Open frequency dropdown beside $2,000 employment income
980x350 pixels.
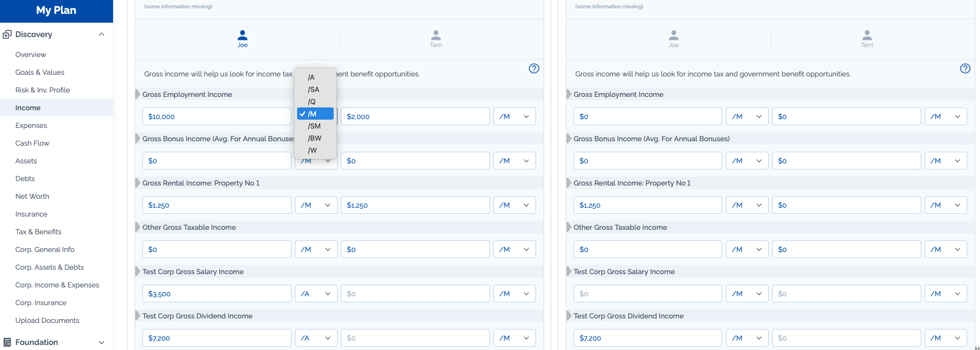tap(514, 116)
